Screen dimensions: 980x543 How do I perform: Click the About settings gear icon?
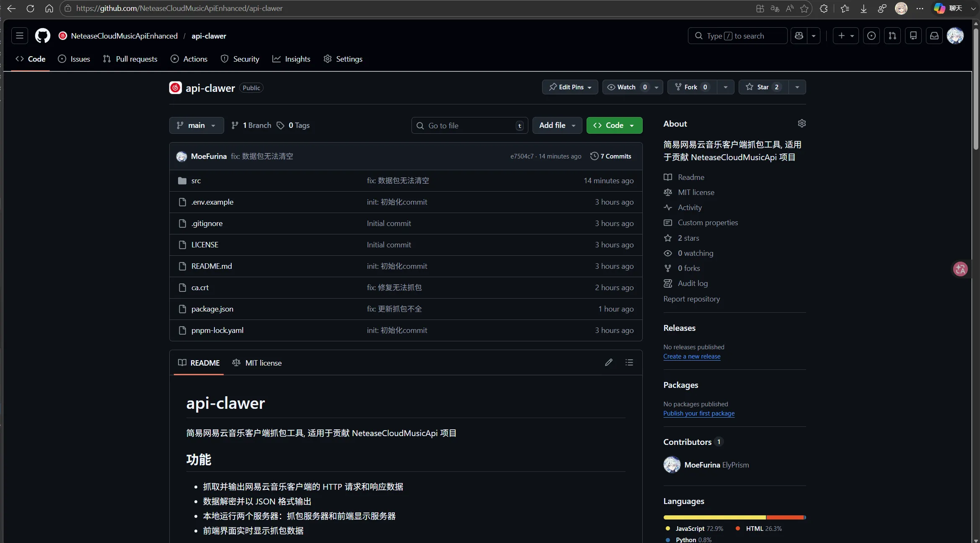pos(802,123)
